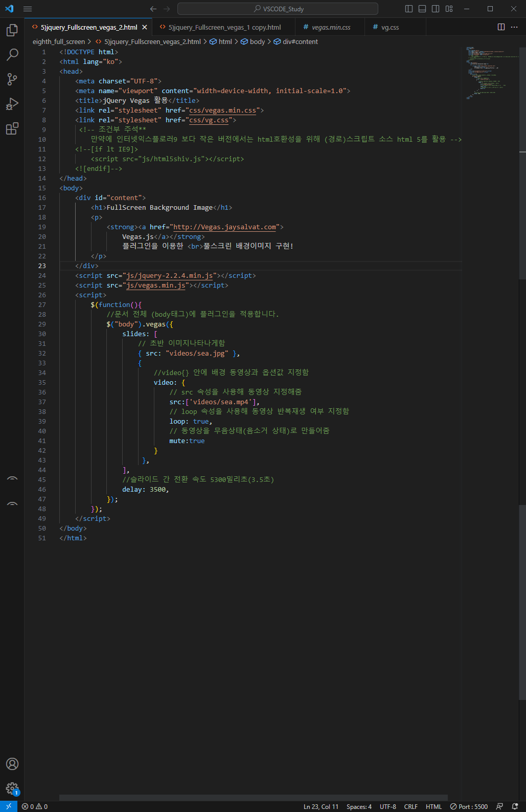Image resolution: width=526 pixels, height=812 pixels.
Task: Toggle the primary side bar layout
Action: [409, 9]
